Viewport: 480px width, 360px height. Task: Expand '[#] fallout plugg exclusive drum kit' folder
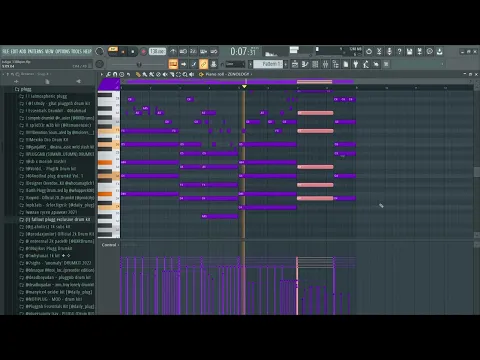click(55, 220)
